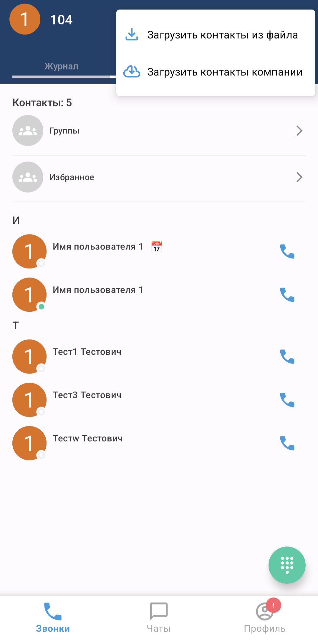This screenshot has height=644, width=318.
Task: Open the 104 profile avatar in header
Action: pos(25,19)
